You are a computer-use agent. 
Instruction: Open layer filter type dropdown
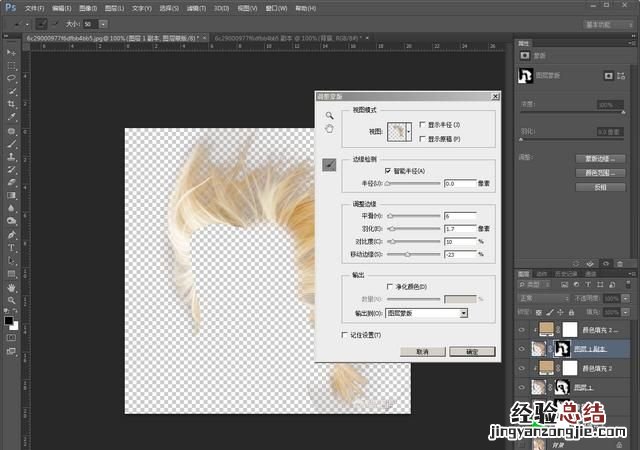pyautogui.click(x=534, y=285)
